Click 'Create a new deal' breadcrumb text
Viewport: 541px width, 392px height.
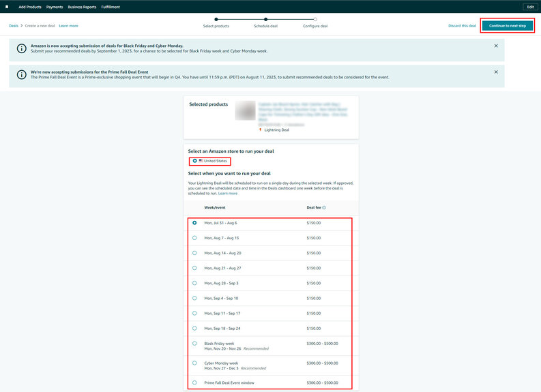pos(40,26)
